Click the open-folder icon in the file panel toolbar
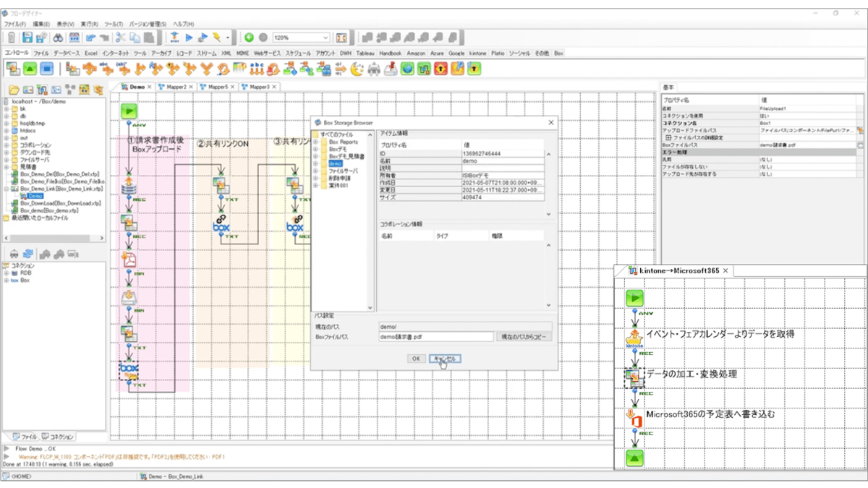This screenshot has height=488, width=868. coord(14,90)
